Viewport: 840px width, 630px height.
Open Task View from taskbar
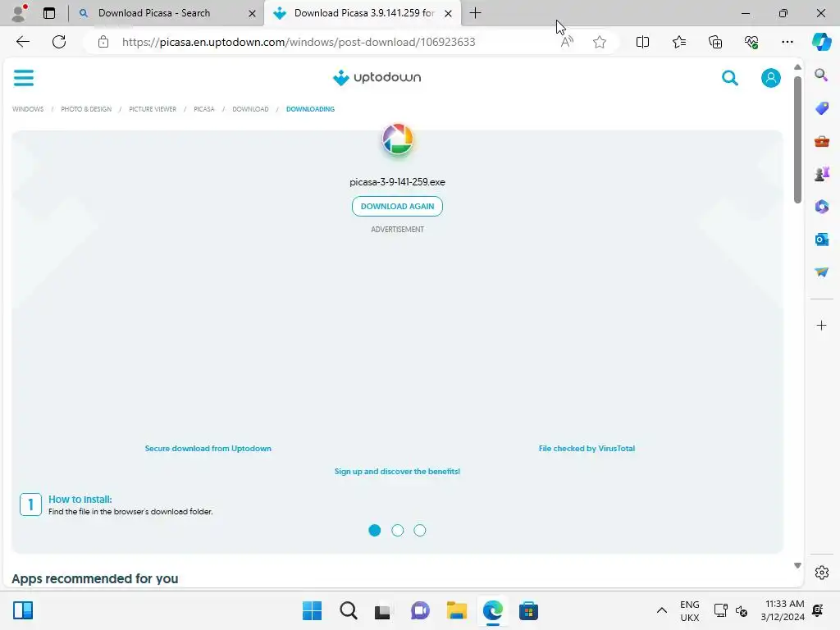382,610
